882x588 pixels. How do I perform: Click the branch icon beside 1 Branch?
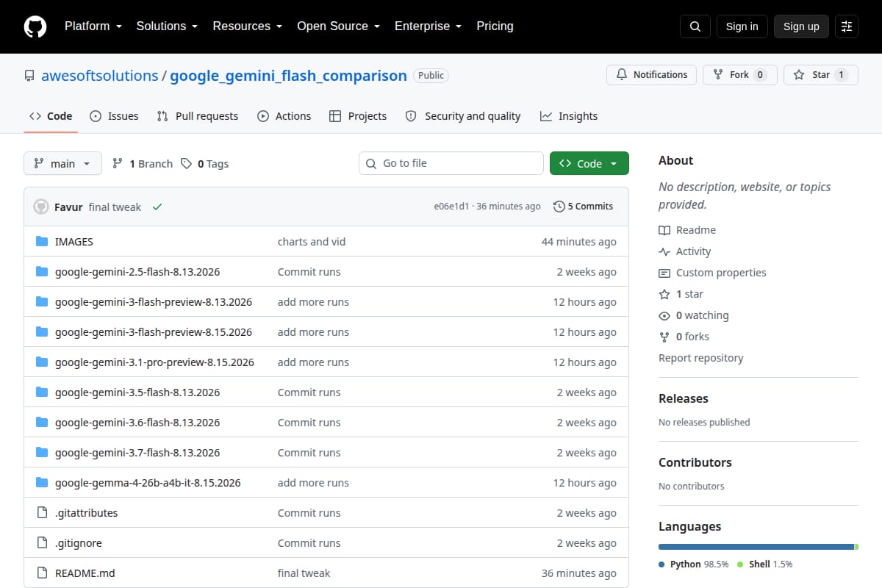pyautogui.click(x=118, y=164)
